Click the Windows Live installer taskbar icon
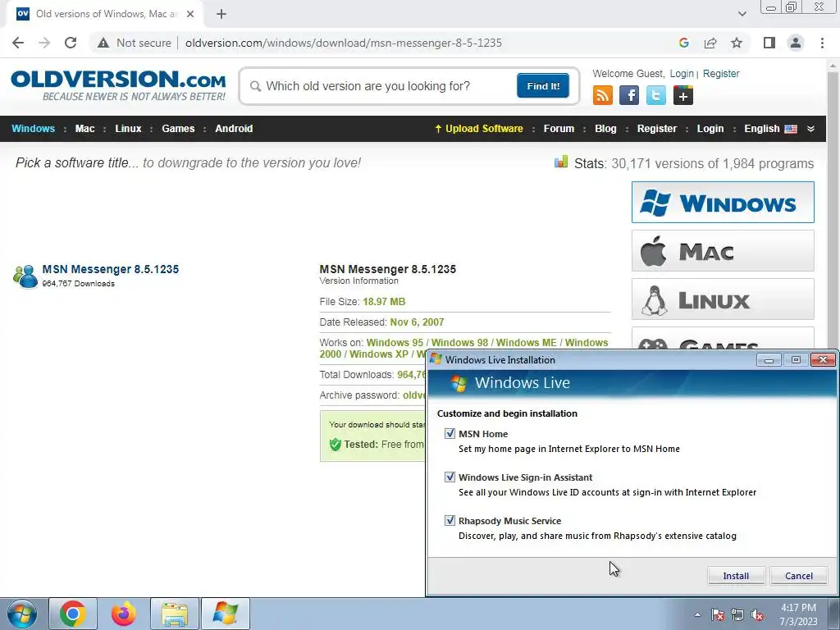This screenshot has width=840, height=630. (226, 614)
